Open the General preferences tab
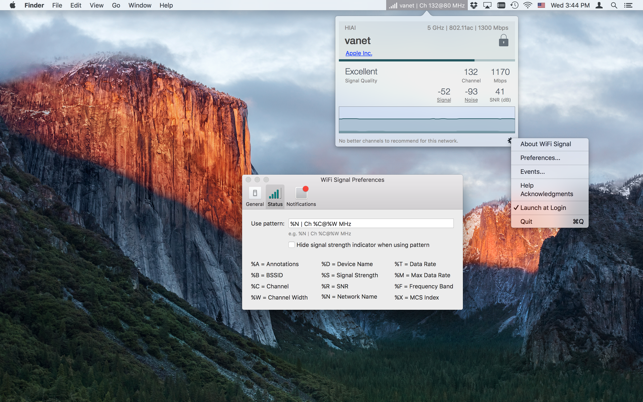Screen dimensions: 643x402 255,195
